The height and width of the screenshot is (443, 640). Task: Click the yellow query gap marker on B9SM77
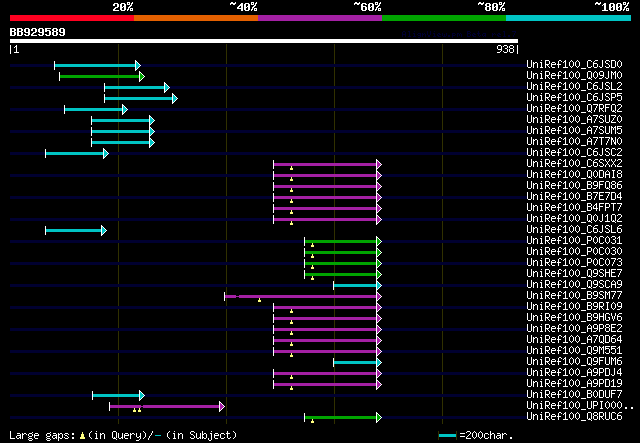click(x=260, y=301)
